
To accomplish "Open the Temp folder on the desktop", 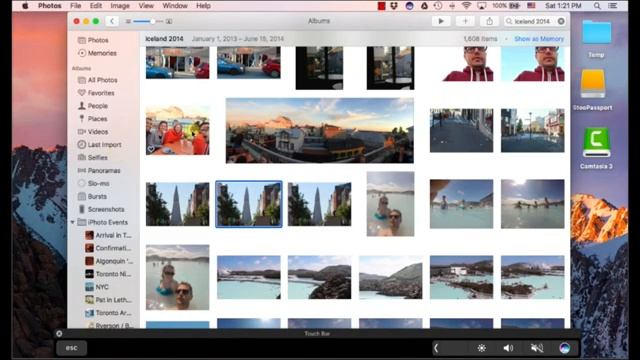I will [596, 39].
